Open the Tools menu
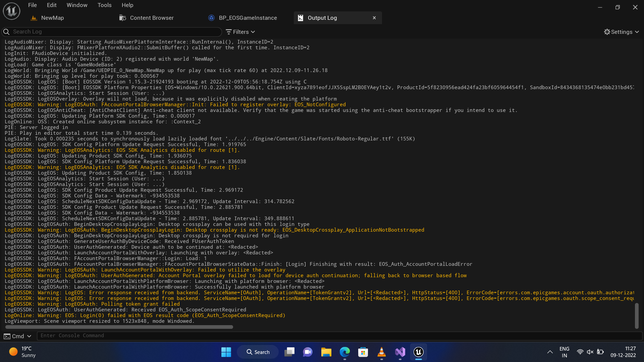Image resolution: width=644 pixels, height=362 pixels. tap(104, 5)
